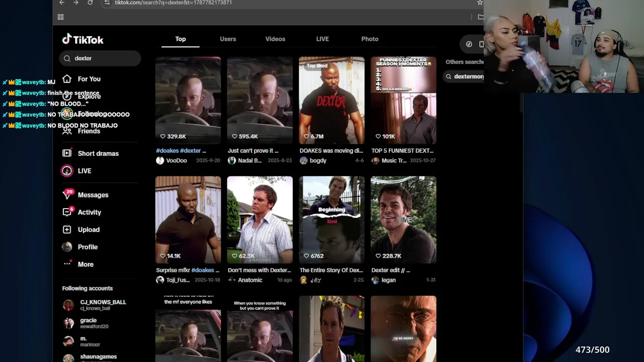This screenshot has height=362, width=644.
Task: Switch to the Users results tab
Action: [228, 39]
